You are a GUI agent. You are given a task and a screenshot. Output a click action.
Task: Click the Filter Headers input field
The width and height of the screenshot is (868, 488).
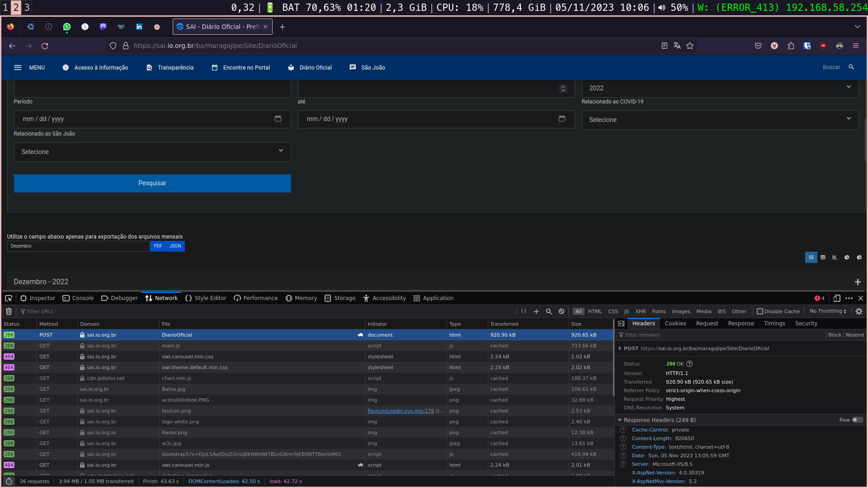[721, 335]
